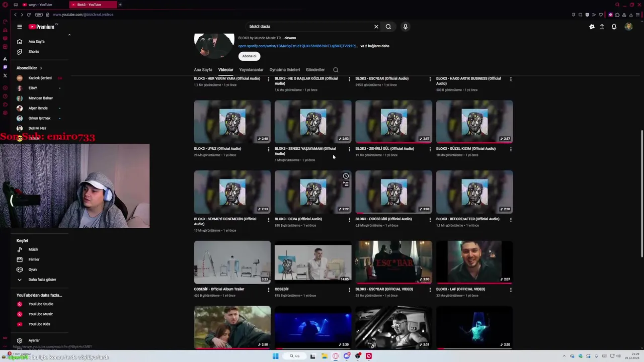Switch to the Yayınlananlar tab
This screenshot has height=362, width=644.
coord(251,70)
